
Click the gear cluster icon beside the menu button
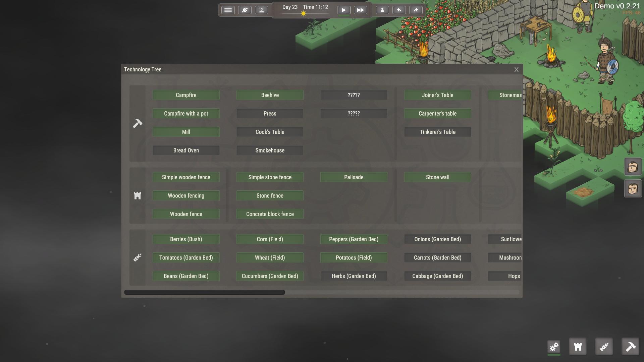click(x=245, y=10)
